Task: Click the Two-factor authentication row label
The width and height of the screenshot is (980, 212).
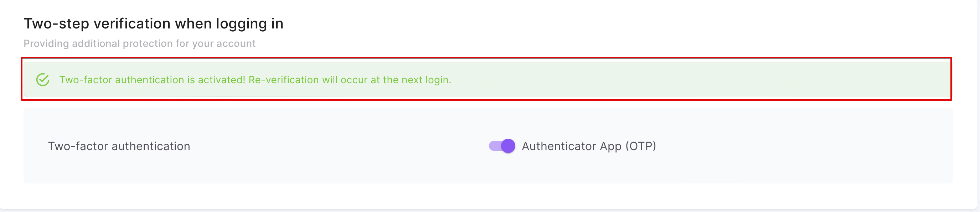Action: [119, 146]
